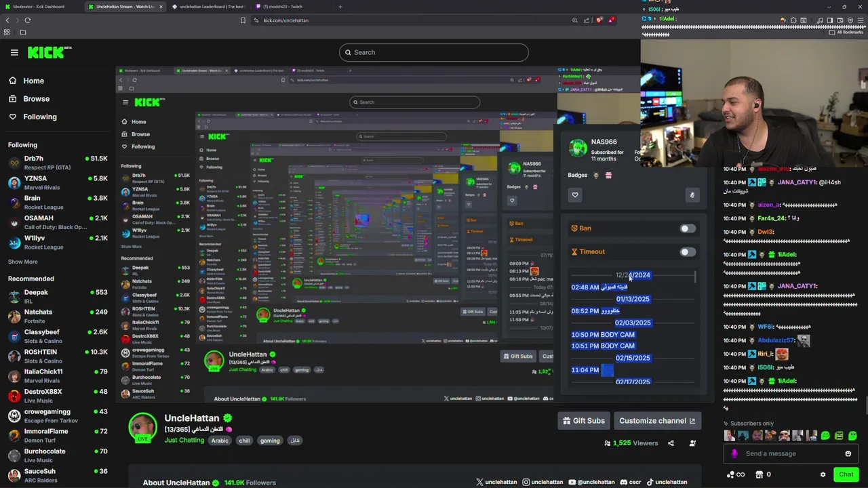Image resolution: width=868 pixels, height=488 pixels.
Task: Open cecr Discord link
Action: click(x=630, y=482)
